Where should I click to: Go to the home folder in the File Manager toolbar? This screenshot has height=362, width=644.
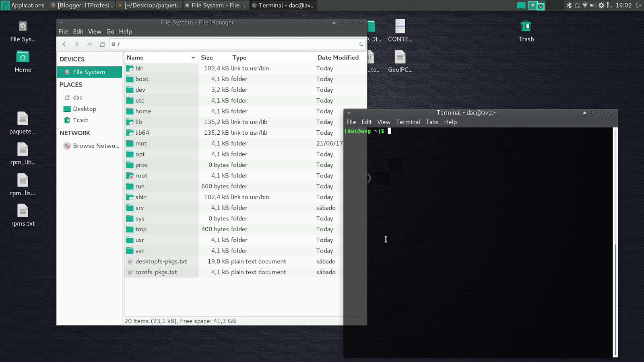point(102,44)
